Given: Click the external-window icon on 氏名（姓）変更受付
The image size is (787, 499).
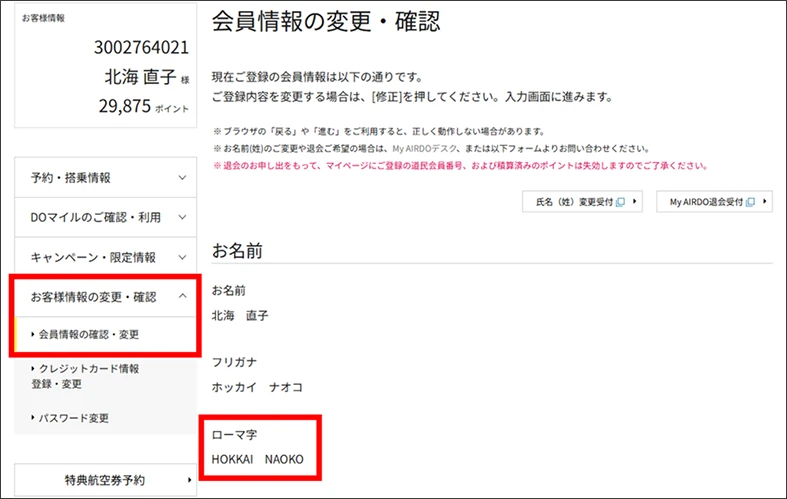Looking at the screenshot, I should 621,202.
